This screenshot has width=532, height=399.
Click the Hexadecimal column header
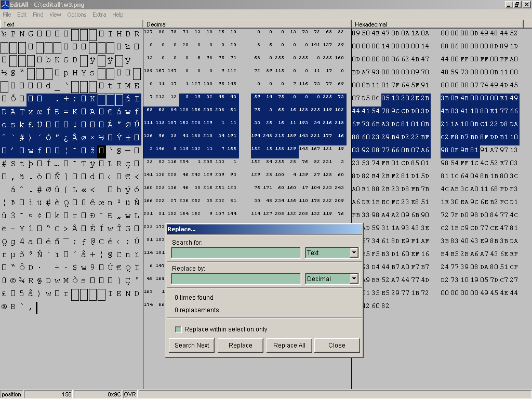click(x=442, y=24)
